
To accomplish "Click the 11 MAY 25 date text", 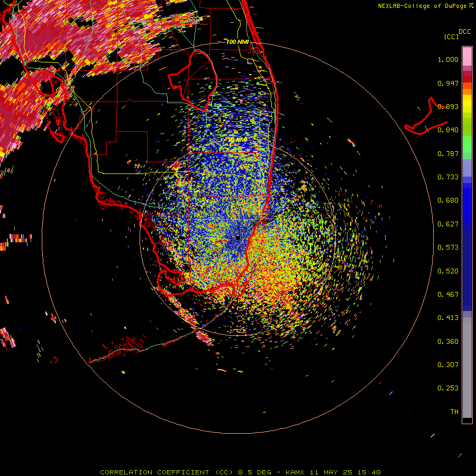I will (x=331, y=472).
